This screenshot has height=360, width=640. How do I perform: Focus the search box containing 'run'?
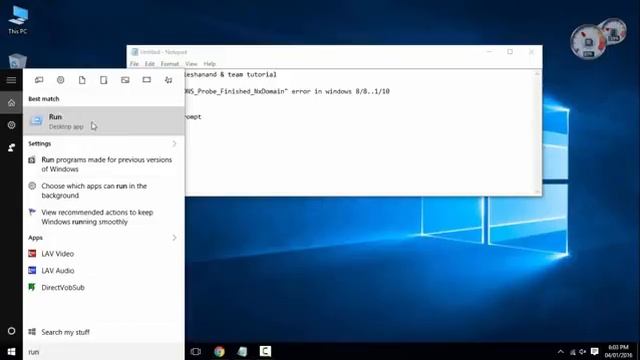104,352
